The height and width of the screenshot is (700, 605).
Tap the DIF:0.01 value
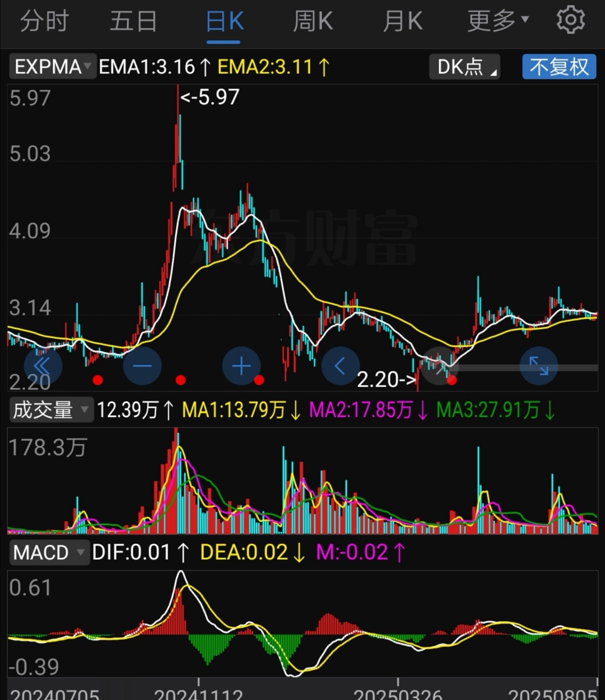tap(141, 553)
